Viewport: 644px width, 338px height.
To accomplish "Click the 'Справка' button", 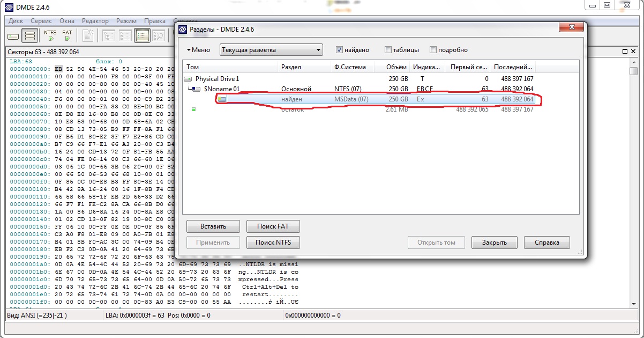I will [x=547, y=243].
